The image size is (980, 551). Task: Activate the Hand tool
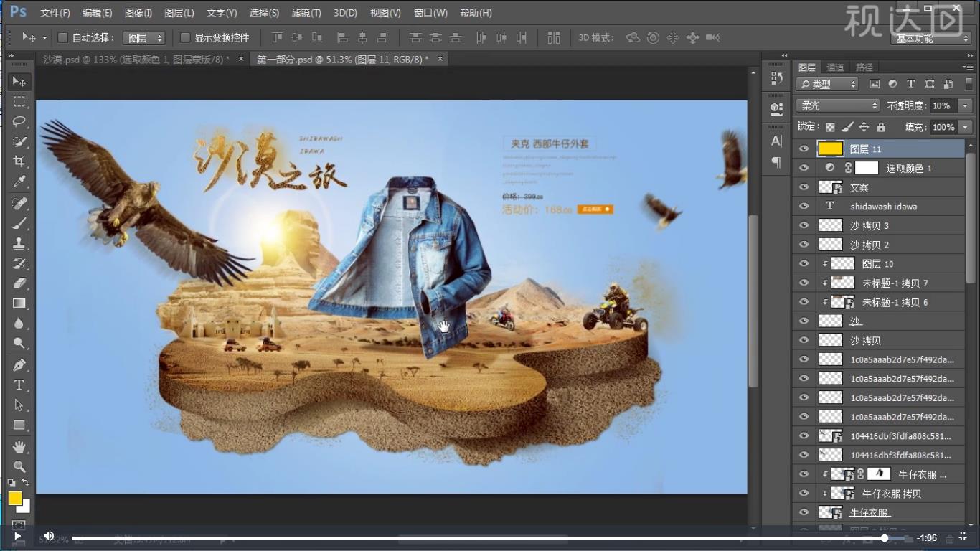pyautogui.click(x=19, y=446)
